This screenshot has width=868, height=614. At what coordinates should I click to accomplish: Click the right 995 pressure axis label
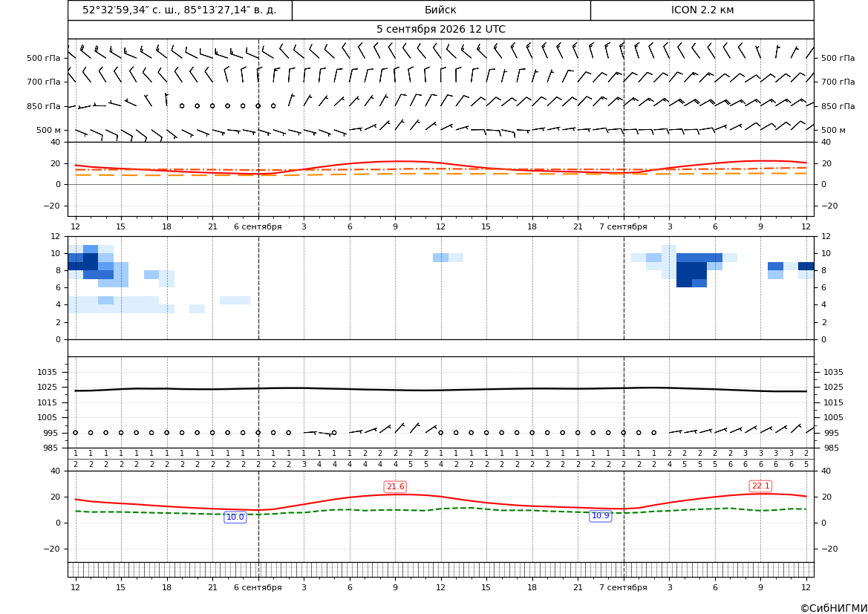[x=834, y=433]
